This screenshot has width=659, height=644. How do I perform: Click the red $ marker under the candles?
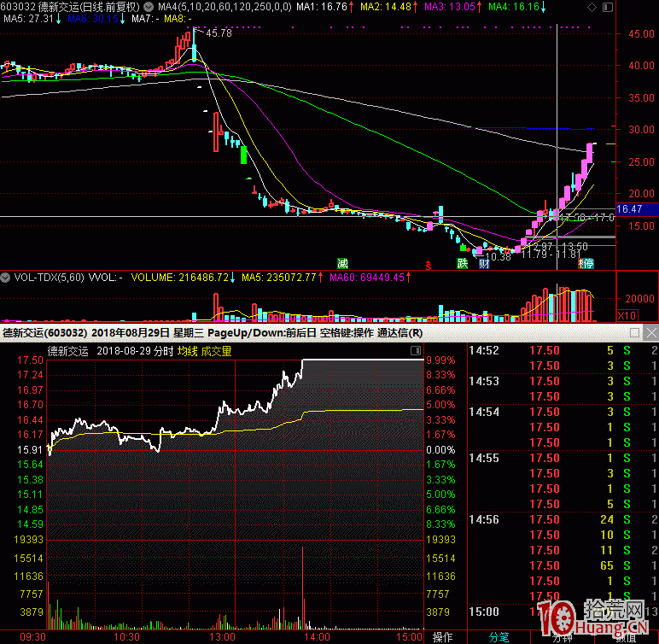point(429,266)
